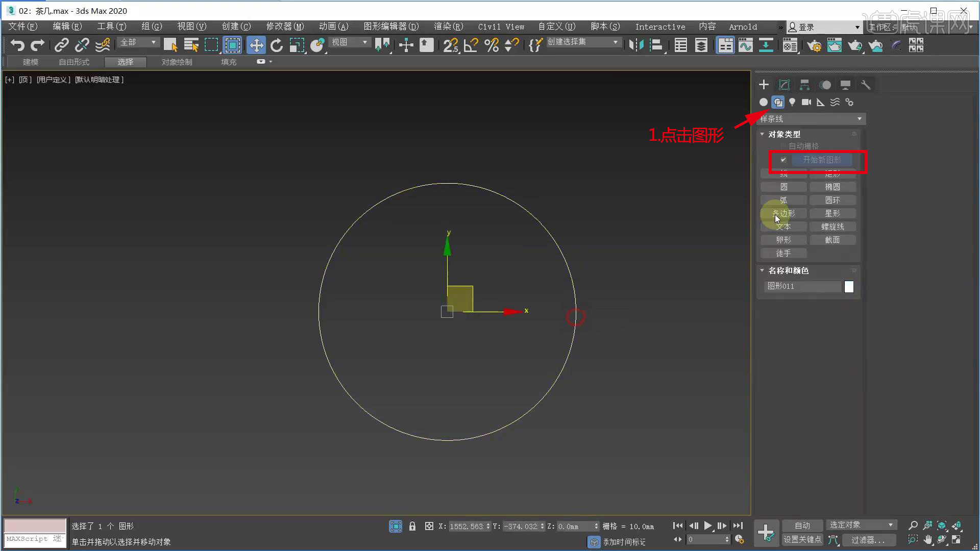The height and width of the screenshot is (551, 980).
Task: Toggle Percent Snap
Action: (x=492, y=45)
